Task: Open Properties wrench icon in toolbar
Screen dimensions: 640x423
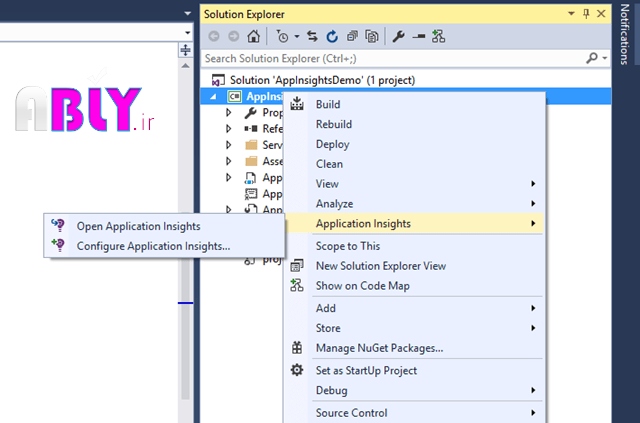Action: pyautogui.click(x=398, y=36)
